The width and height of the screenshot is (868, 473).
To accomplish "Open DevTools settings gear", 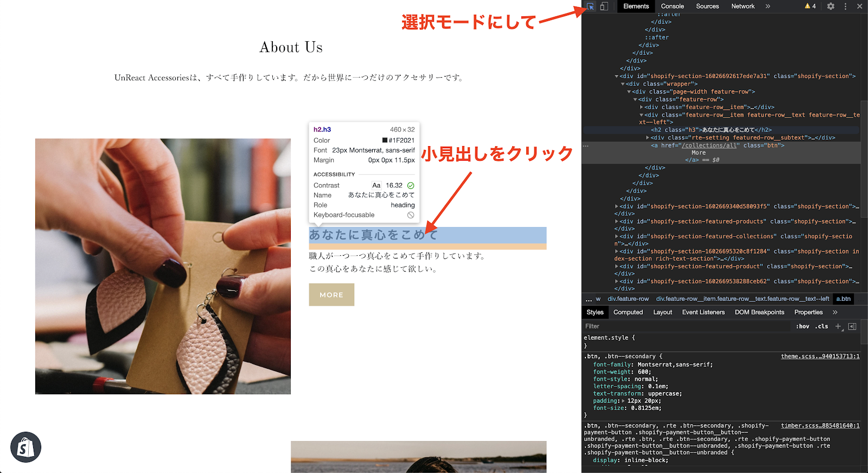I will pos(831,7).
